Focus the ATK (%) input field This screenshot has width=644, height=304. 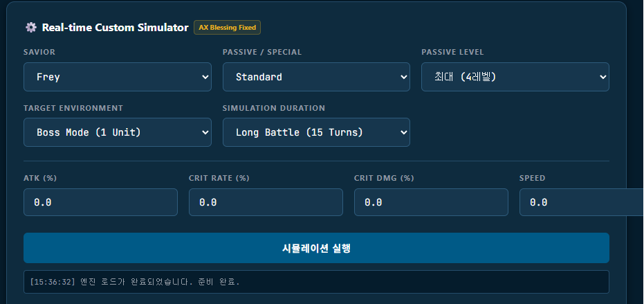[x=100, y=202]
